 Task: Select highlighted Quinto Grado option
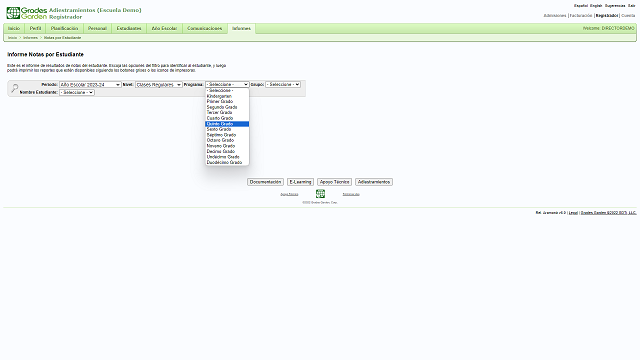pos(227,124)
